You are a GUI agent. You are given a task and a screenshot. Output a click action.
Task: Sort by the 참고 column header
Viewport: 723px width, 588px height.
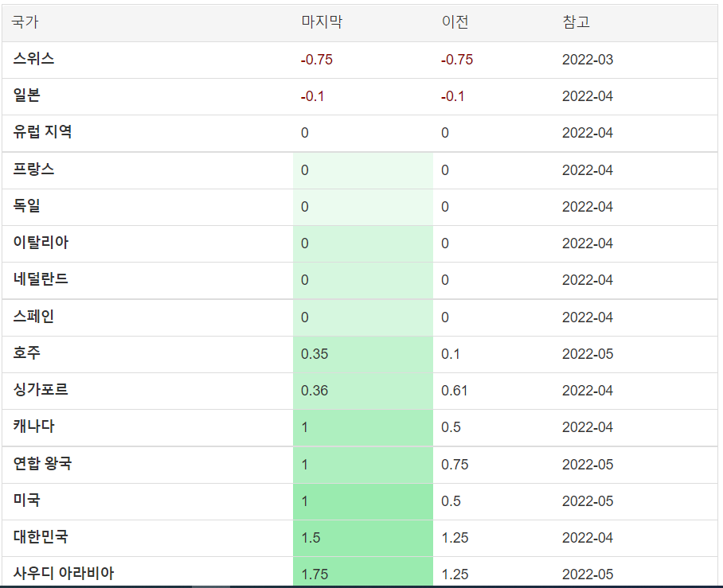tap(576, 21)
